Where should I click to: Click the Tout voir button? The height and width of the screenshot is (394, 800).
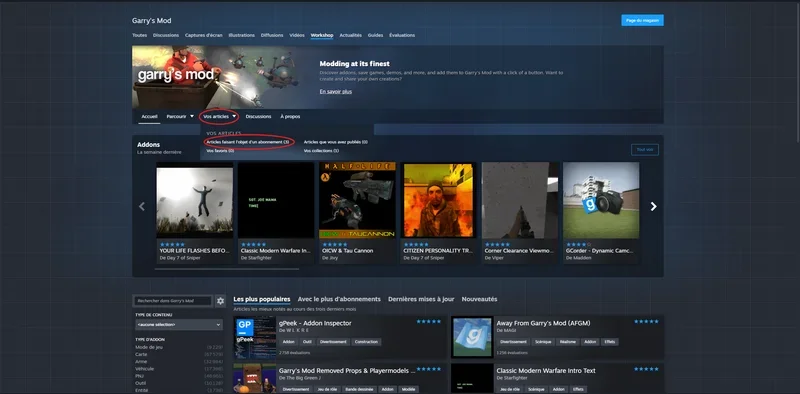pyautogui.click(x=645, y=150)
